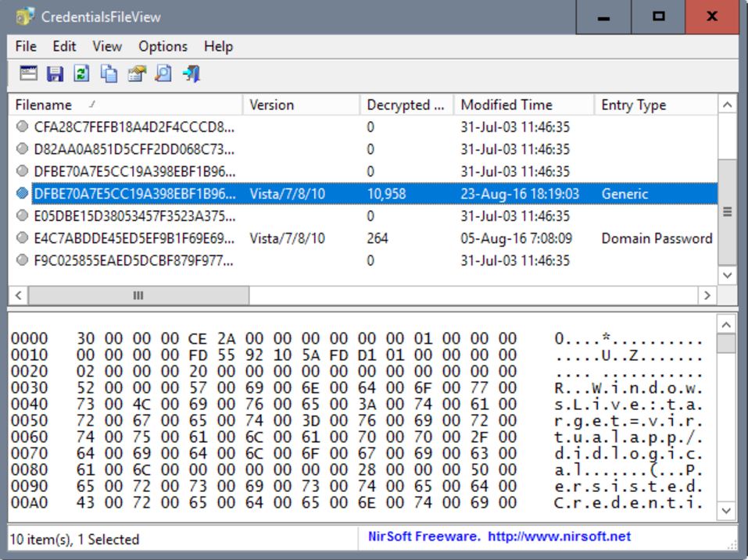Image resolution: width=748 pixels, height=560 pixels.
Task: Sort list by Filename column header
Action: (x=125, y=105)
